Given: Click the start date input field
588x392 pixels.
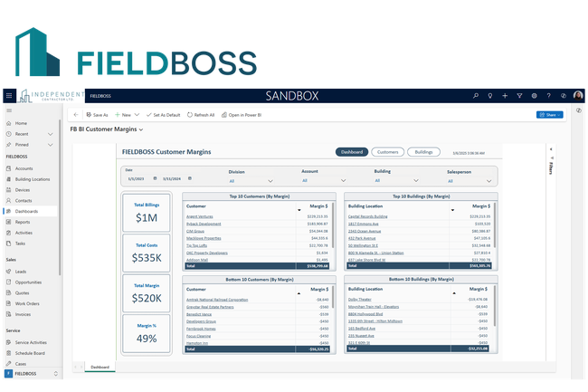Looking at the screenshot, I should pos(137,179).
